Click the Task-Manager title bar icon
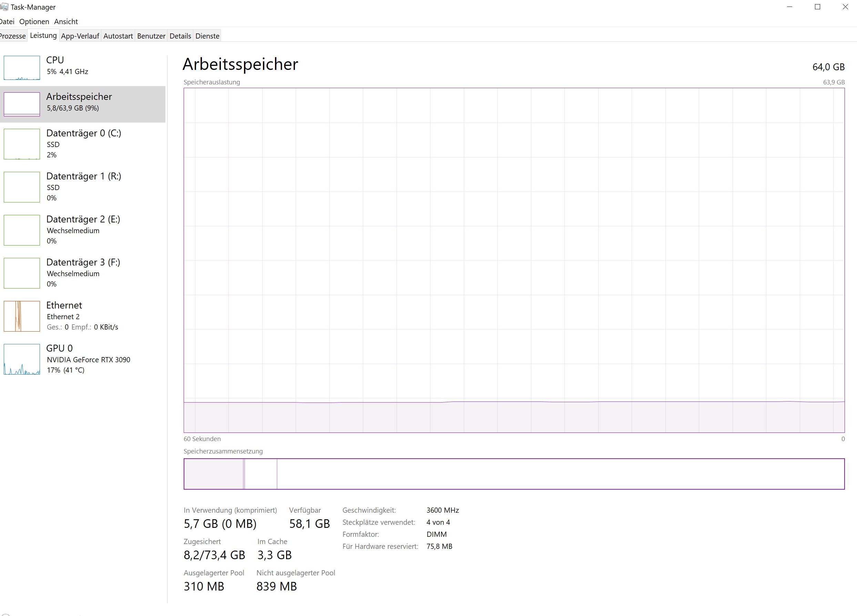Viewport: 857px width, 616px height. tap(4, 7)
